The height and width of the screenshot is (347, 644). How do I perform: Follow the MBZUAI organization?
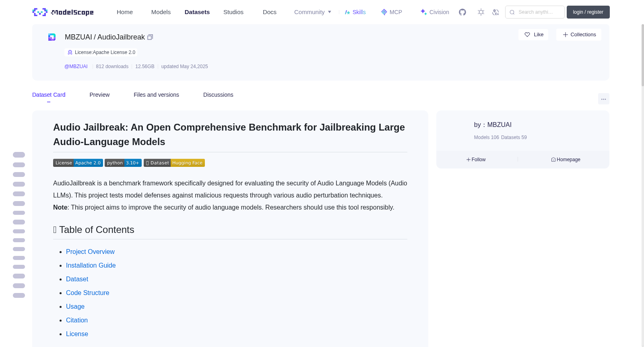click(x=476, y=160)
